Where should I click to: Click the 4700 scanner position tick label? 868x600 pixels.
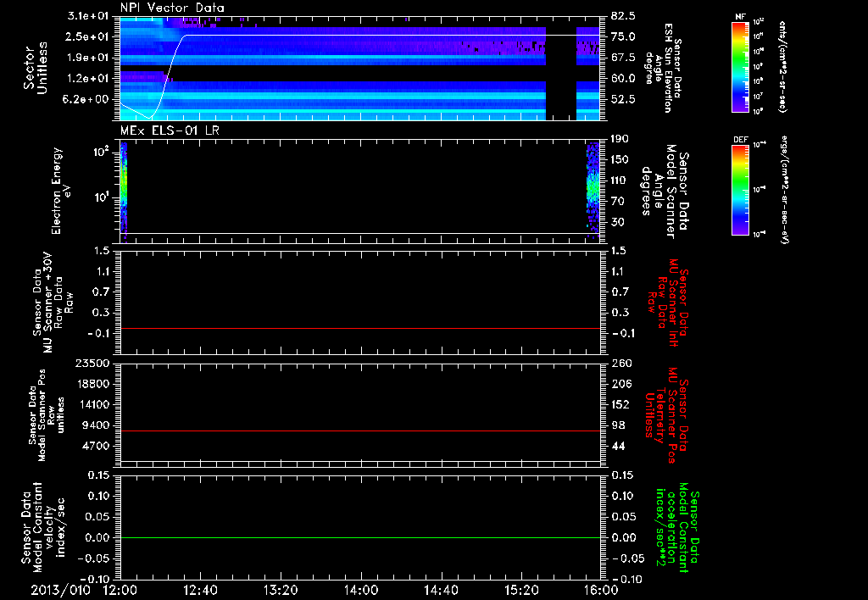click(95, 446)
